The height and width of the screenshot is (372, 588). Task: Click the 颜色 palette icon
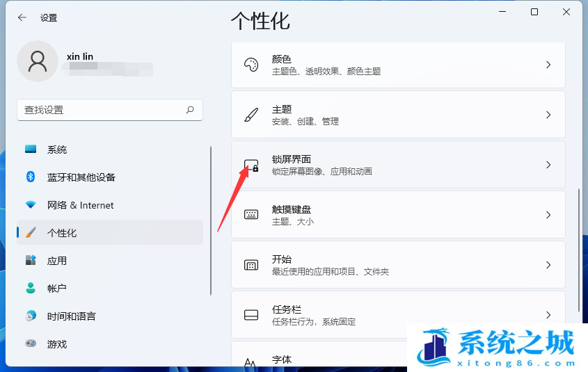(251, 65)
